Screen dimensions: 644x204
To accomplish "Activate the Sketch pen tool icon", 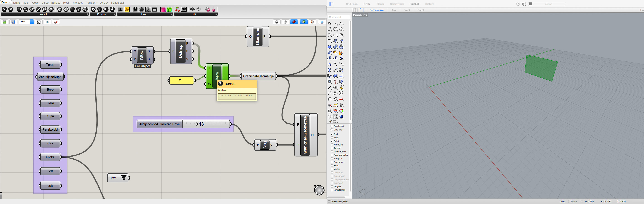I will point(56,22).
